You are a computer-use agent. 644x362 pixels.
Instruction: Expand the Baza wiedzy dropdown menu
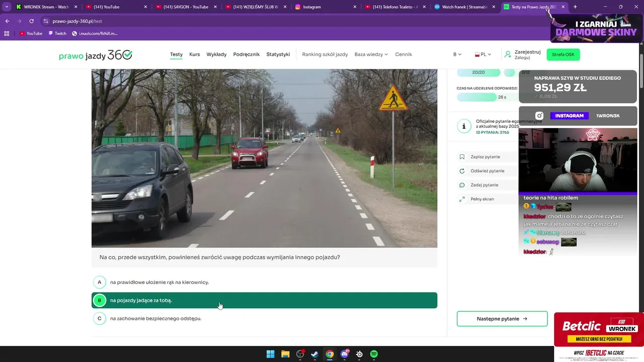pos(371,54)
